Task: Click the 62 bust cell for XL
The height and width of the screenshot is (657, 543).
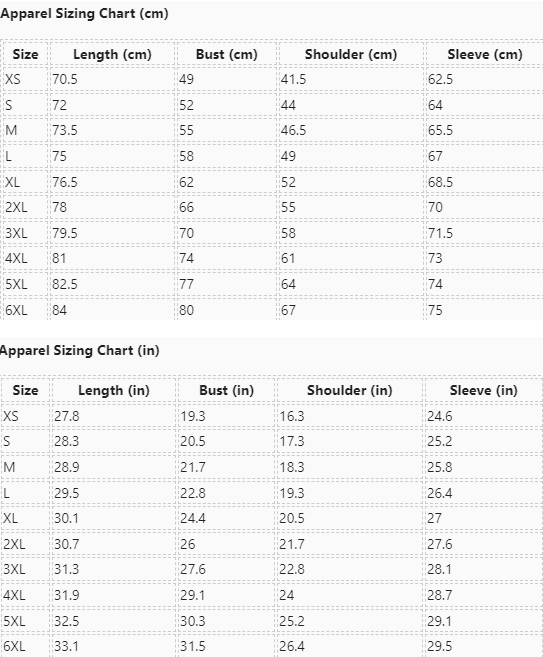Action: [x=227, y=182]
